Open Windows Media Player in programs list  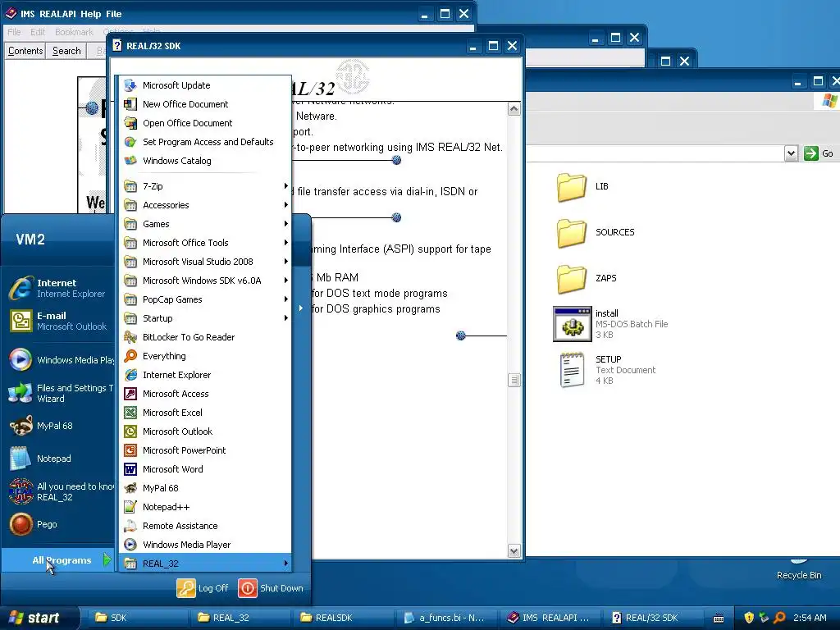pos(204,545)
